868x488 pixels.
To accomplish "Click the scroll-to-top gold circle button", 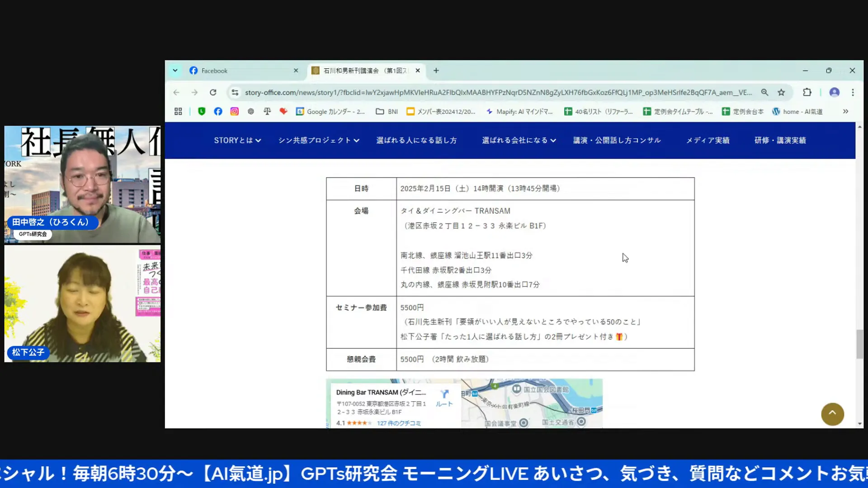I will (x=832, y=414).
